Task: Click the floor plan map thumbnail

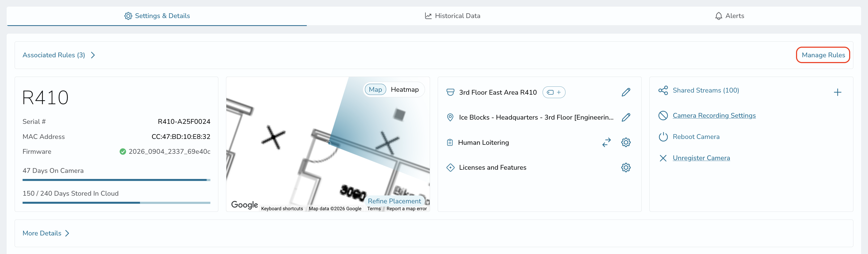Action: click(328, 145)
